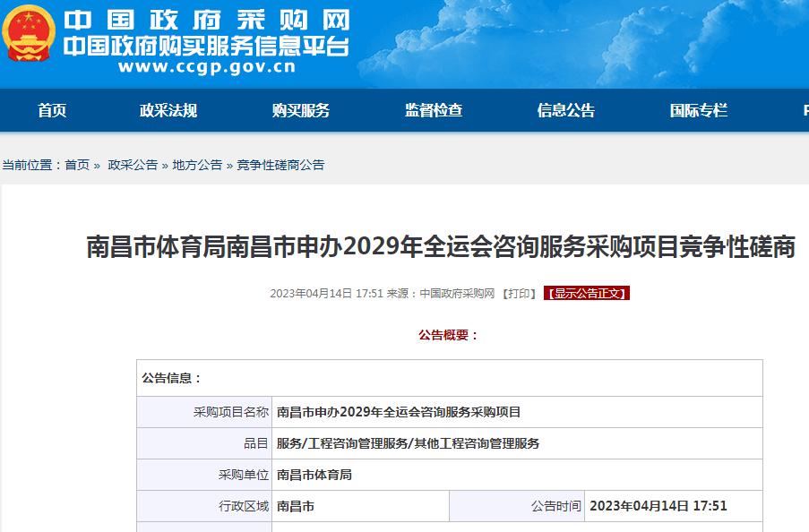The width and height of the screenshot is (809, 532).
Task: Click the 中国政府采购网 site title banner
Action: (x=207, y=21)
